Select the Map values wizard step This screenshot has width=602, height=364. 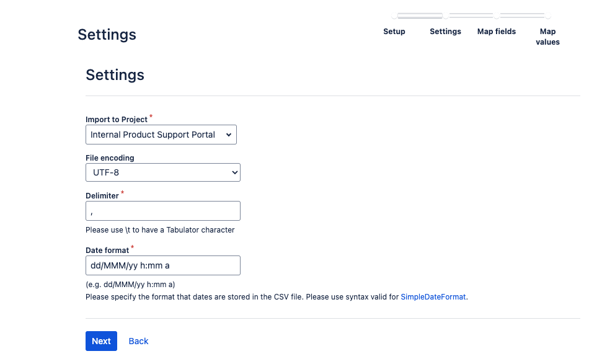point(547,36)
